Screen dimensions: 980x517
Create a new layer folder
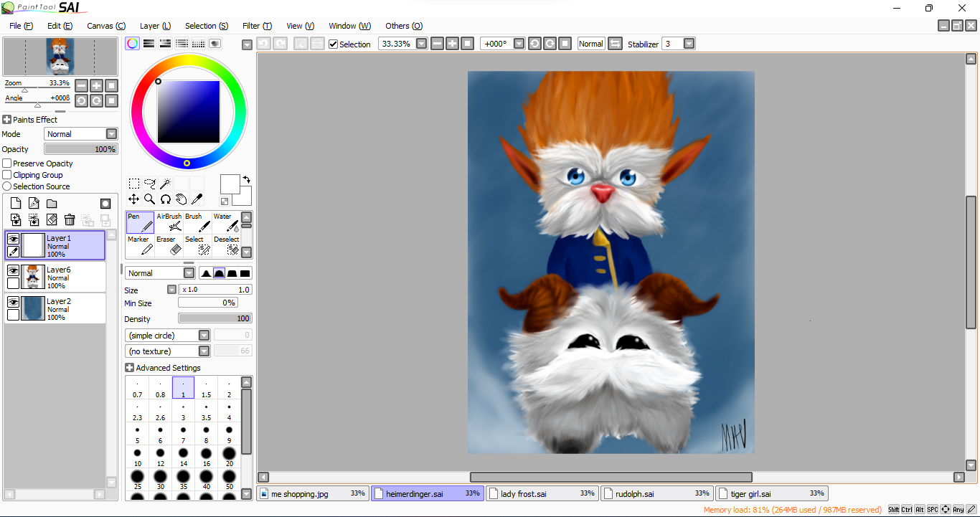[x=52, y=204]
